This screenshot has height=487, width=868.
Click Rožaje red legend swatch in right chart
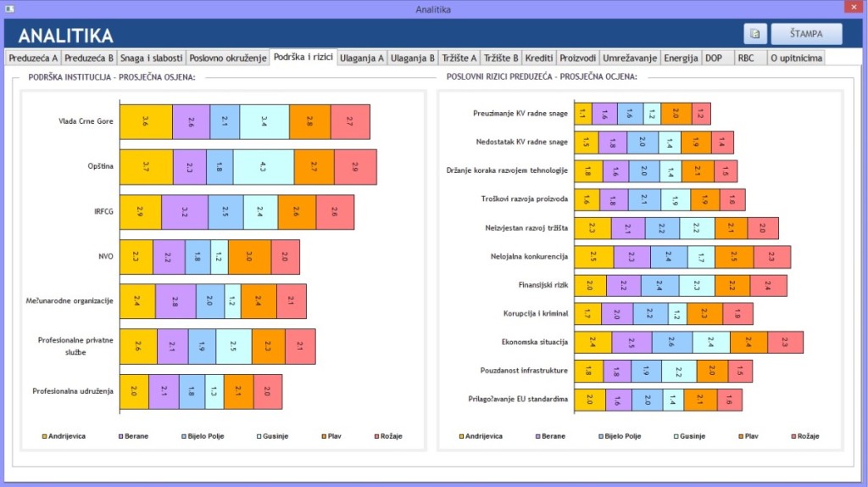tap(793, 436)
